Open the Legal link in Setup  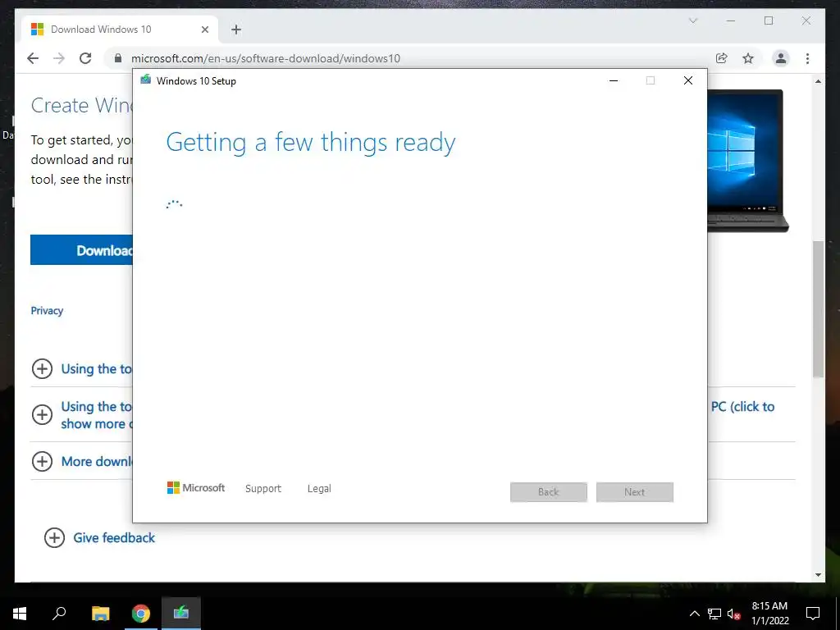(x=319, y=489)
